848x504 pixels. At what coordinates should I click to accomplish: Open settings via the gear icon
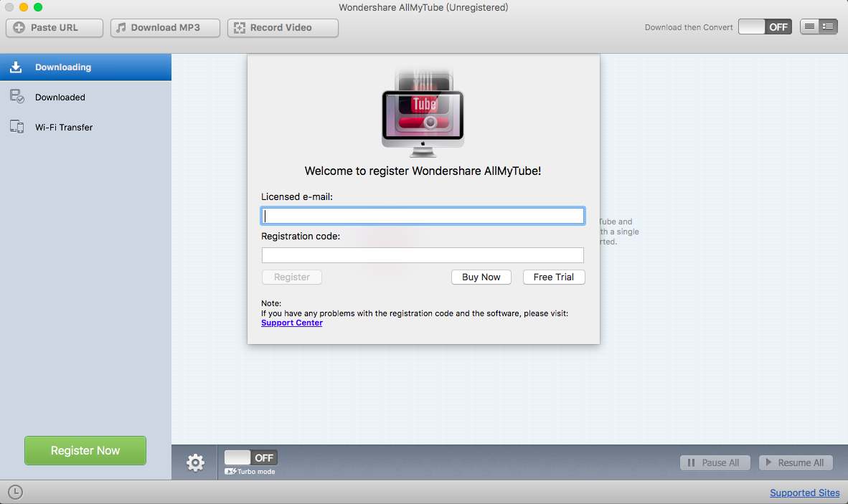coord(195,462)
